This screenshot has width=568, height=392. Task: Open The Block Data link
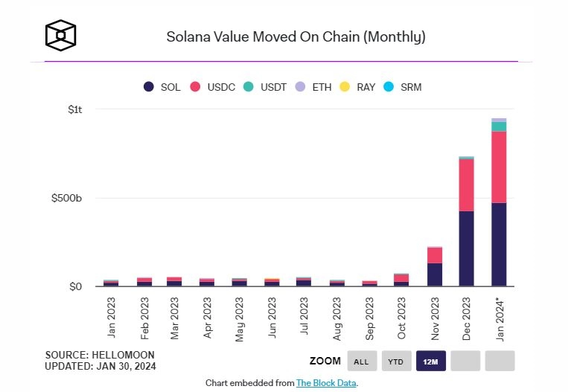(x=326, y=383)
